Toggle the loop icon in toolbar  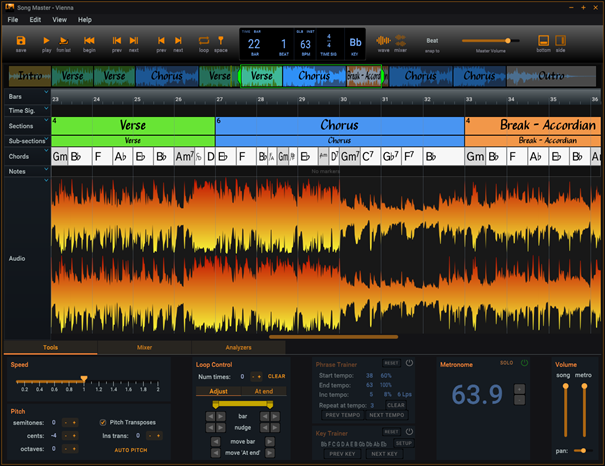(204, 40)
